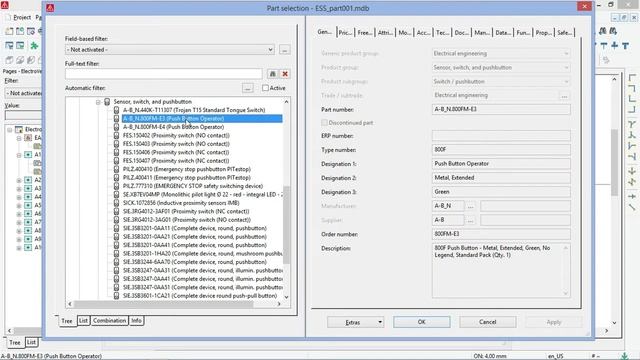Switch to List tab in page navigator

(x=31, y=342)
